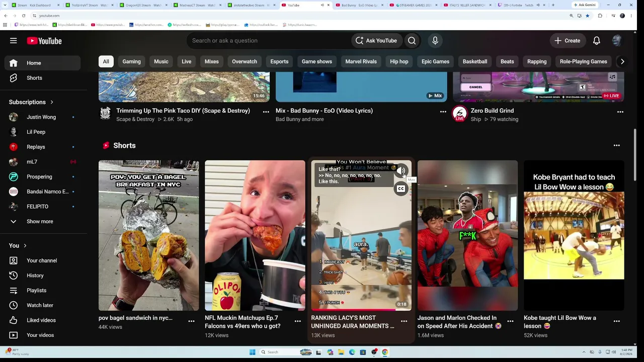This screenshot has height=362, width=644.
Task: Open the YouTube guide hamburger menu
Action: coord(14,41)
